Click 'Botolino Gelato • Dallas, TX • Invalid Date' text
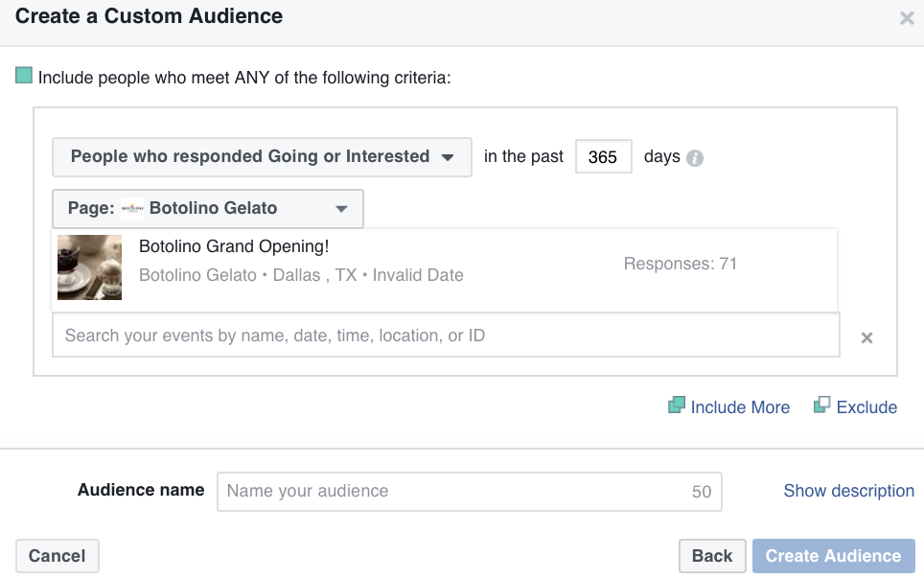This screenshot has width=924, height=579. (301, 275)
